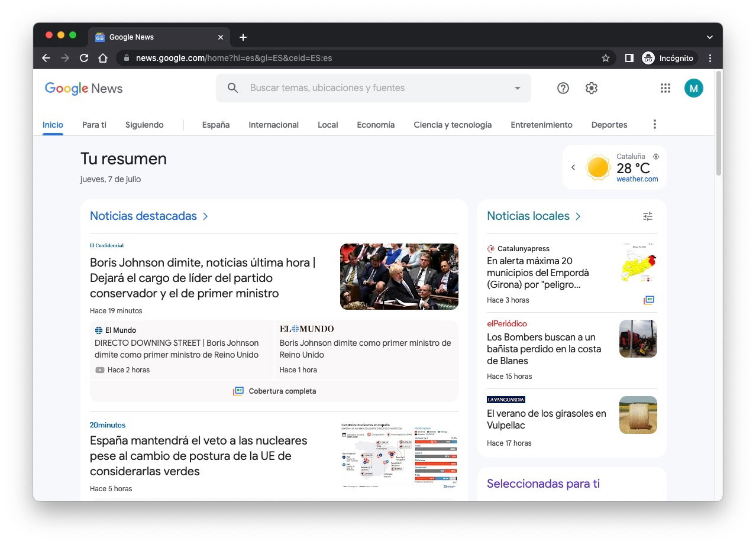Click the Google News help question mark icon
This screenshot has width=756, height=545.
click(563, 87)
